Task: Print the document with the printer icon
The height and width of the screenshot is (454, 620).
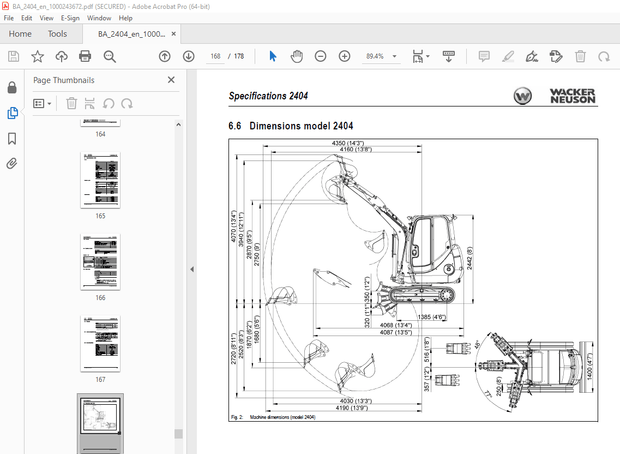Action: [x=85, y=57]
